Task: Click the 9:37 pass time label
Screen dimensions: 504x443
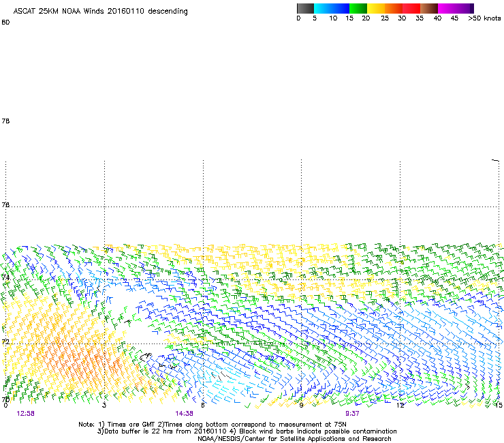Action: point(352,413)
